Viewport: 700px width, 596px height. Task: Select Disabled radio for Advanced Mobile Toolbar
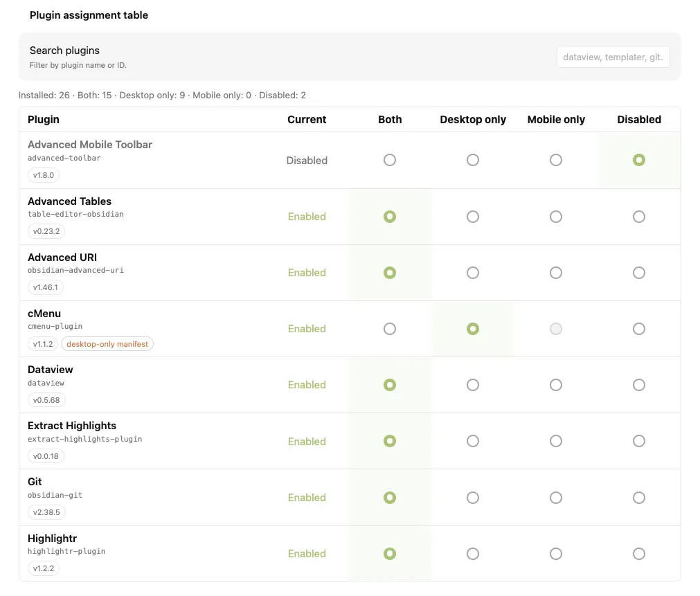(x=639, y=160)
